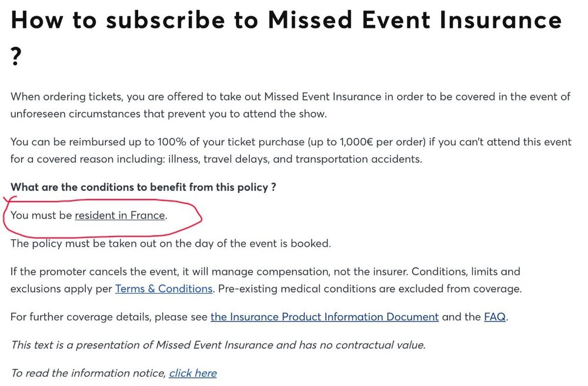Click the question mark below the heading
Screen dimensions: 588x386
[x=16, y=56]
